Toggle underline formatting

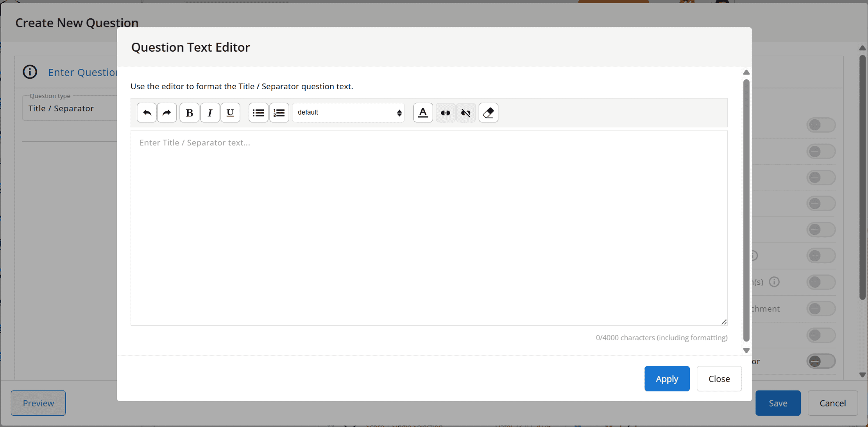(x=230, y=113)
